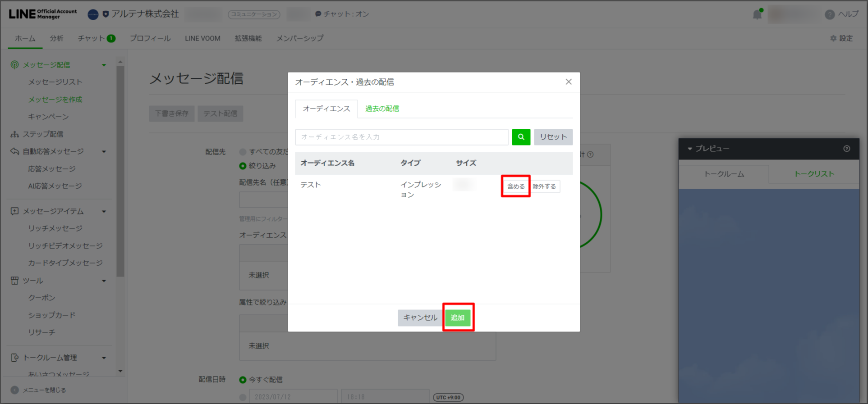Open the notification bell
This screenshot has width=868, height=404.
(757, 14)
